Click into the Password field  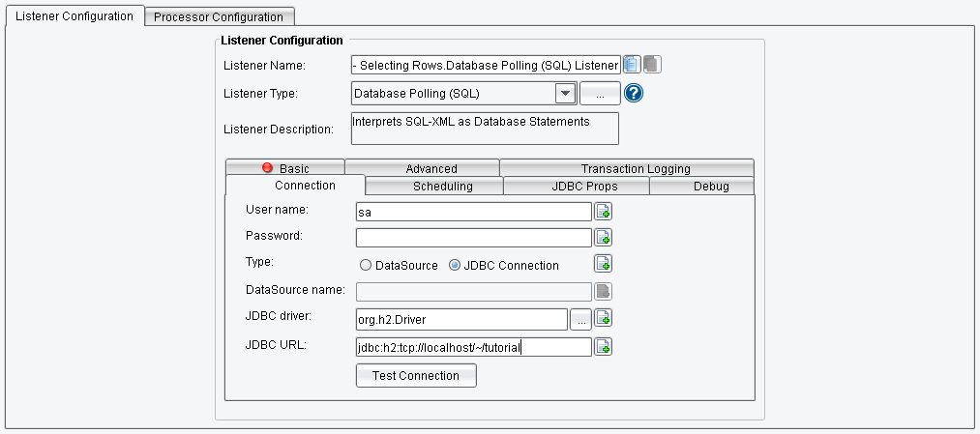473,238
